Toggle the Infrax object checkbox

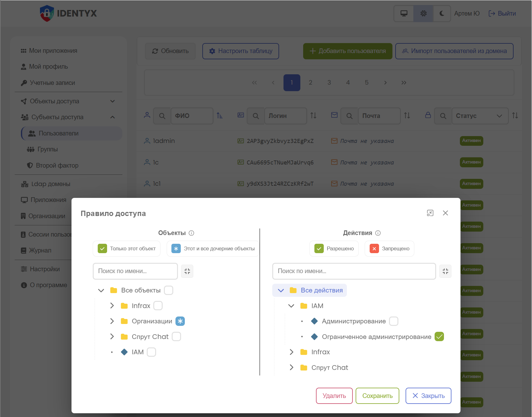[158, 306]
